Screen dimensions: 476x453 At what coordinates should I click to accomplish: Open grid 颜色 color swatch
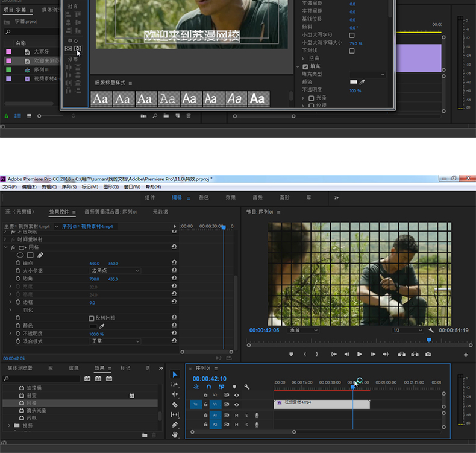point(93,326)
